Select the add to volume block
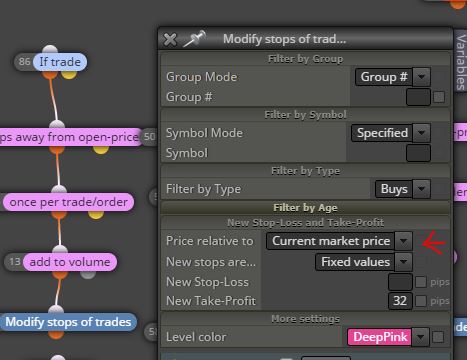The width and height of the screenshot is (467, 360). coord(70,262)
